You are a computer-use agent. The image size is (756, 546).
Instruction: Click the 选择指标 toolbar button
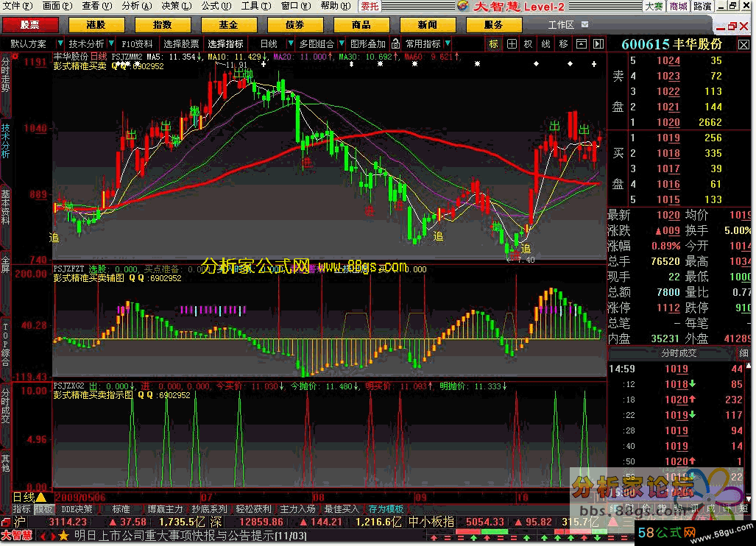click(226, 44)
